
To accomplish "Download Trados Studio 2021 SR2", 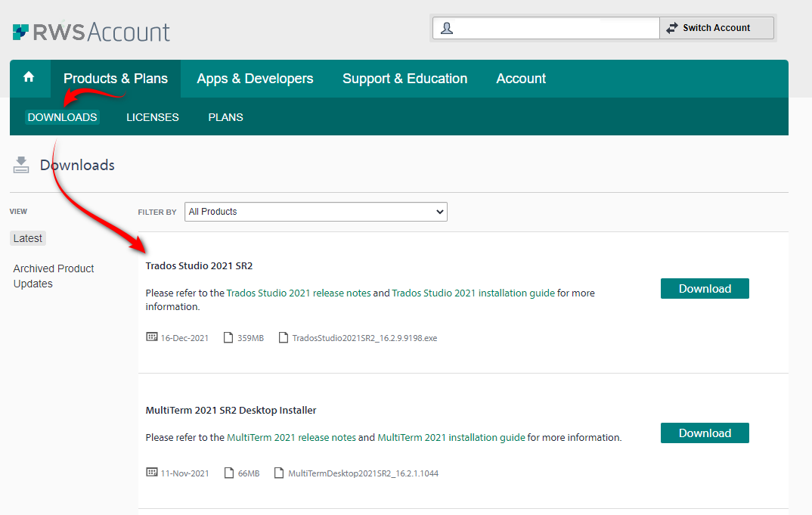I will 705,289.
